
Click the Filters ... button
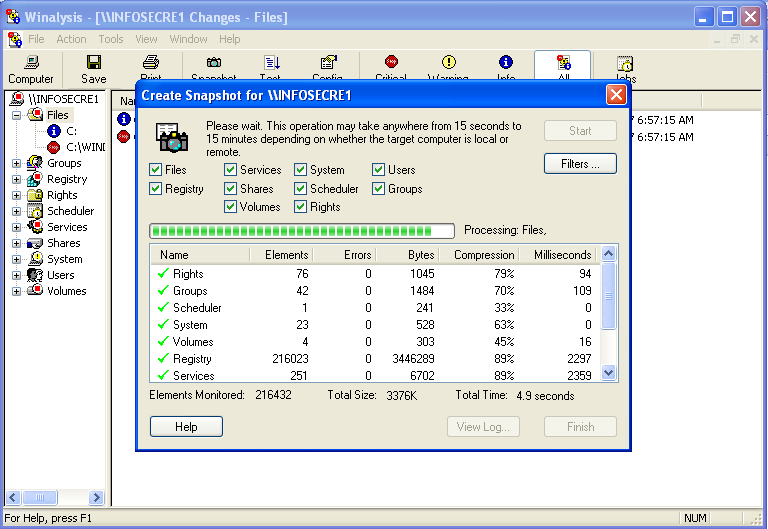580,164
